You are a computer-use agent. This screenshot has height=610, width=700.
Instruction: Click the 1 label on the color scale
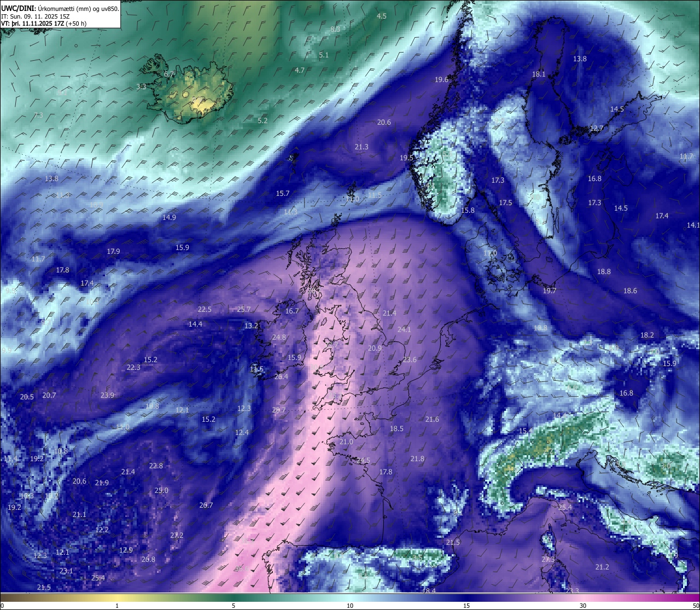pos(117,606)
